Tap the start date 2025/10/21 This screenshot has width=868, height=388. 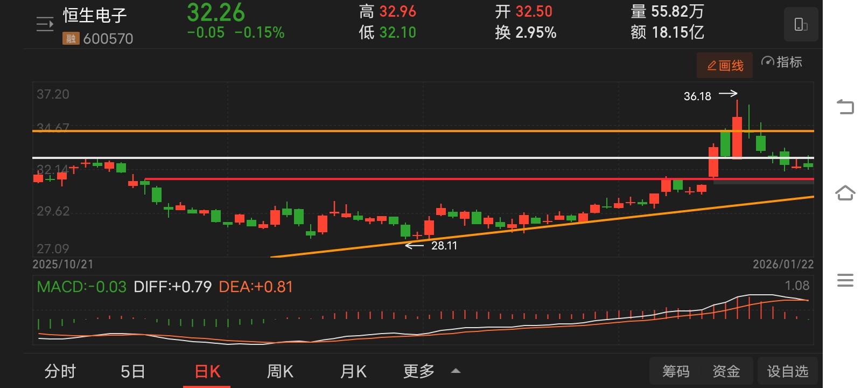(x=63, y=265)
